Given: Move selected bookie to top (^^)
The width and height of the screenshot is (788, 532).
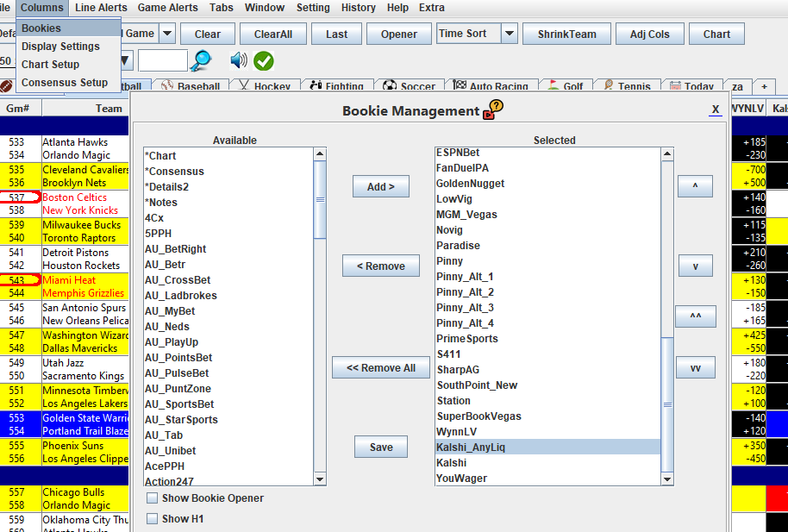Looking at the screenshot, I should coord(696,316).
